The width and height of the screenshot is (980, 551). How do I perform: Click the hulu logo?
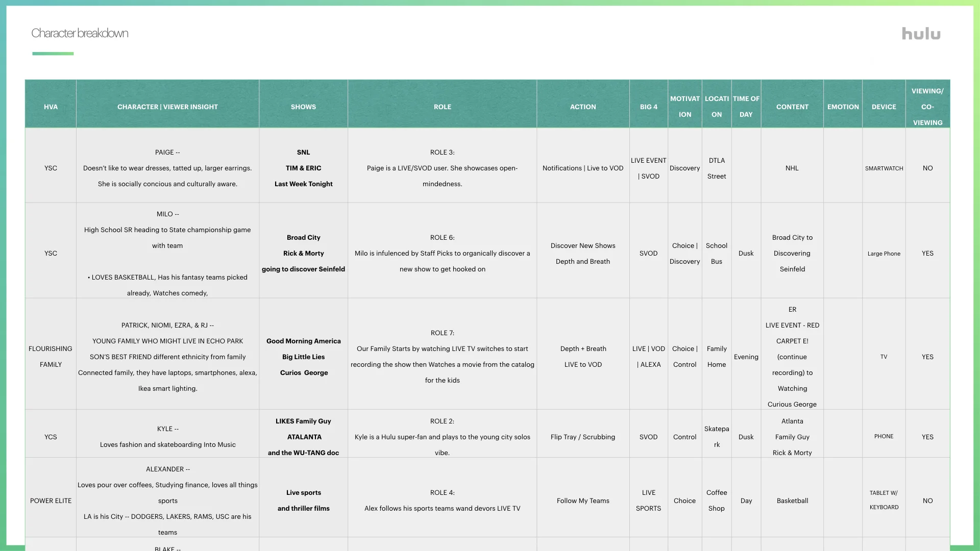pyautogui.click(x=921, y=34)
